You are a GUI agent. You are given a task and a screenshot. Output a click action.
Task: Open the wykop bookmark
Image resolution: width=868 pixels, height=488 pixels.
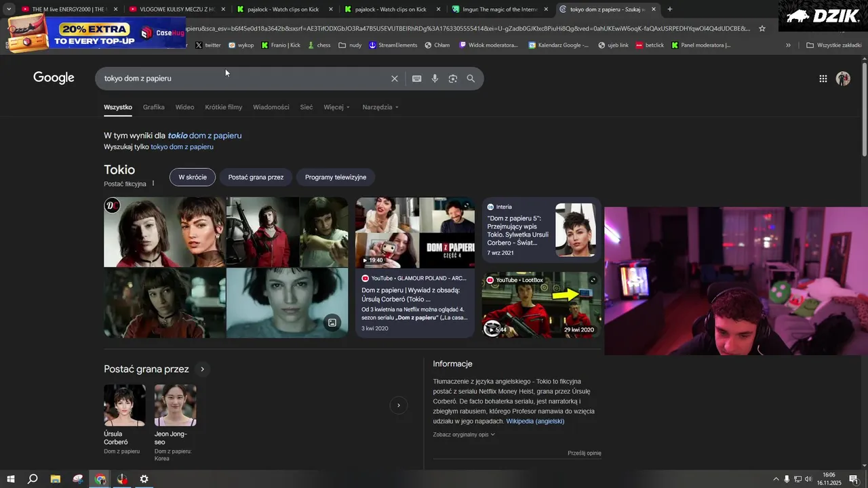(x=241, y=45)
